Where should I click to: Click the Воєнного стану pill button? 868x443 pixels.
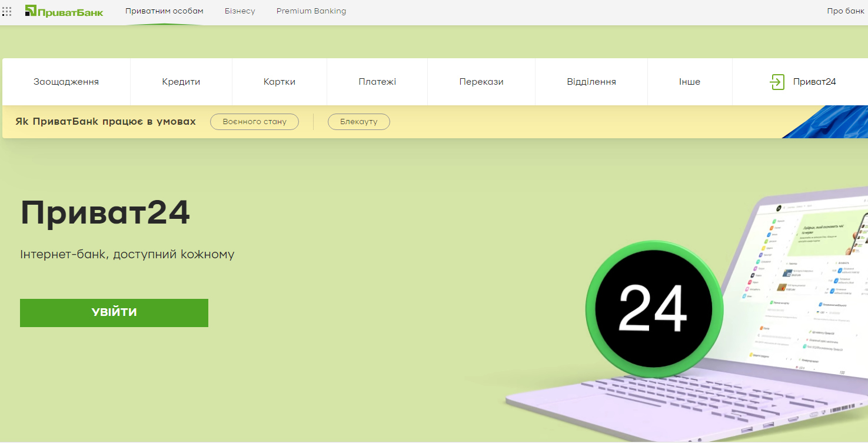(254, 122)
